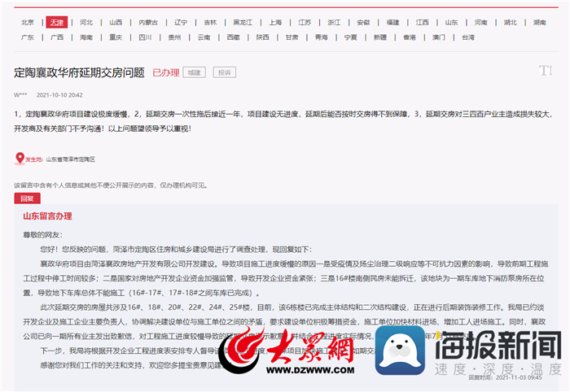This screenshot has height=392, width=570.
Task: Select the 广东 link
Action: pos(27,37)
